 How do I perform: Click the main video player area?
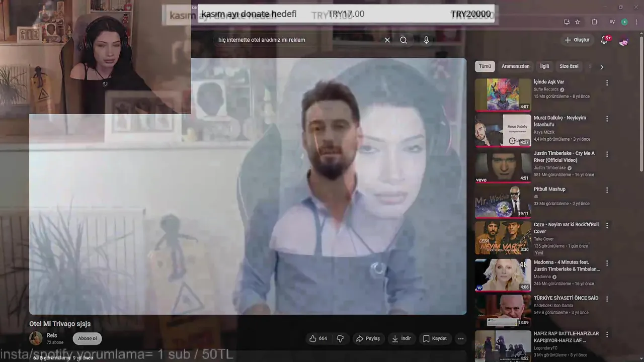(248, 186)
